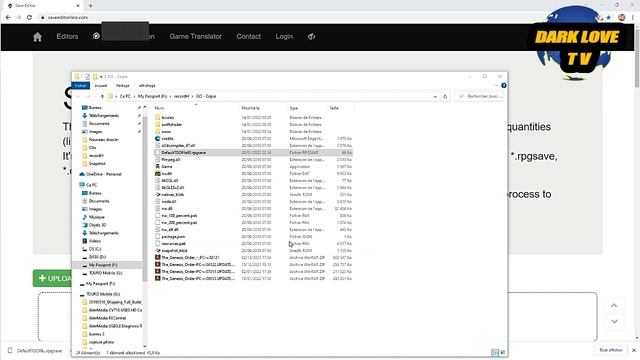Reload the browser page
Screen dimensions: 640x360
pyautogui.click(x=29, y=18)
